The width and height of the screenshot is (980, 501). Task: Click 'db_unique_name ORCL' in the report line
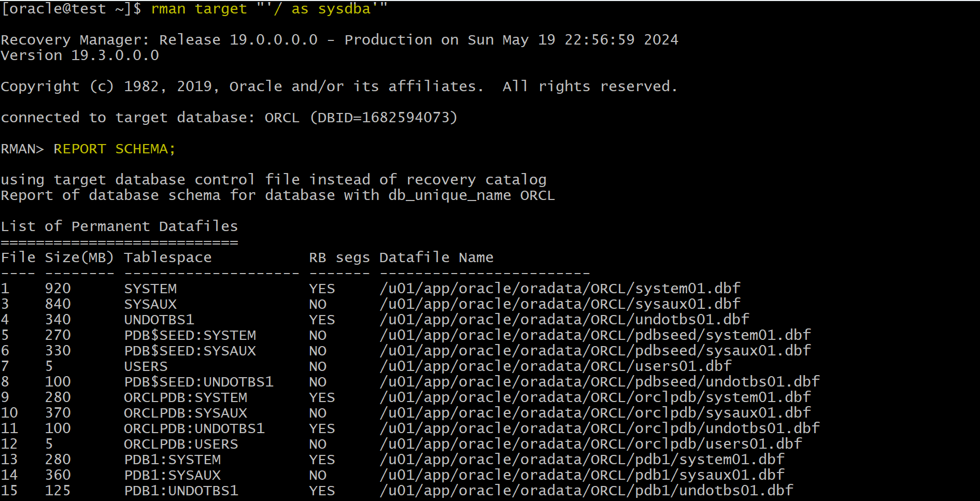(x=472, y=195)
